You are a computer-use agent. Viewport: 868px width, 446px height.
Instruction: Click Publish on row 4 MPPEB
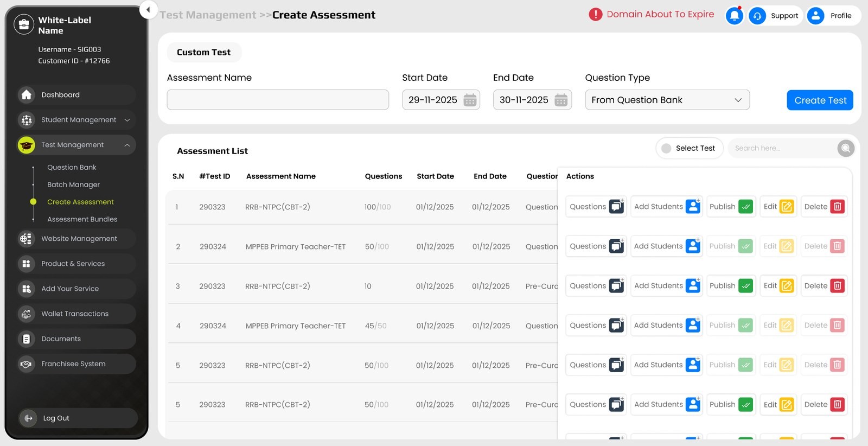731,326
